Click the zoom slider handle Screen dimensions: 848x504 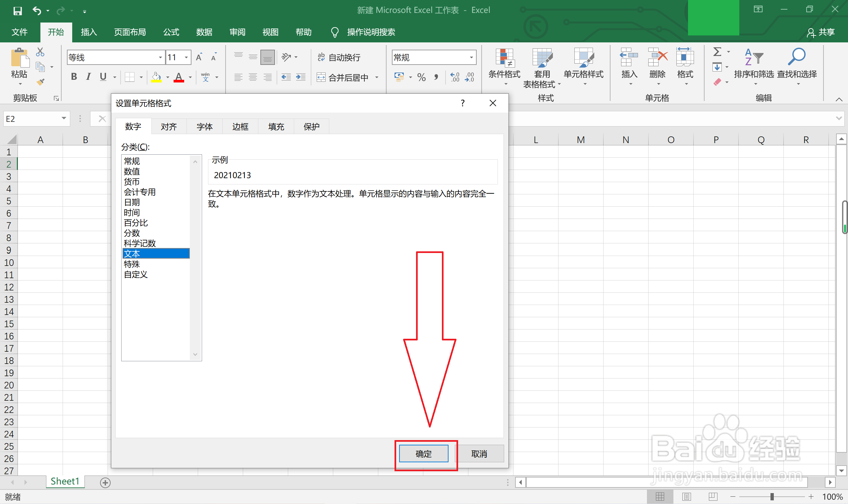[772, 497]
